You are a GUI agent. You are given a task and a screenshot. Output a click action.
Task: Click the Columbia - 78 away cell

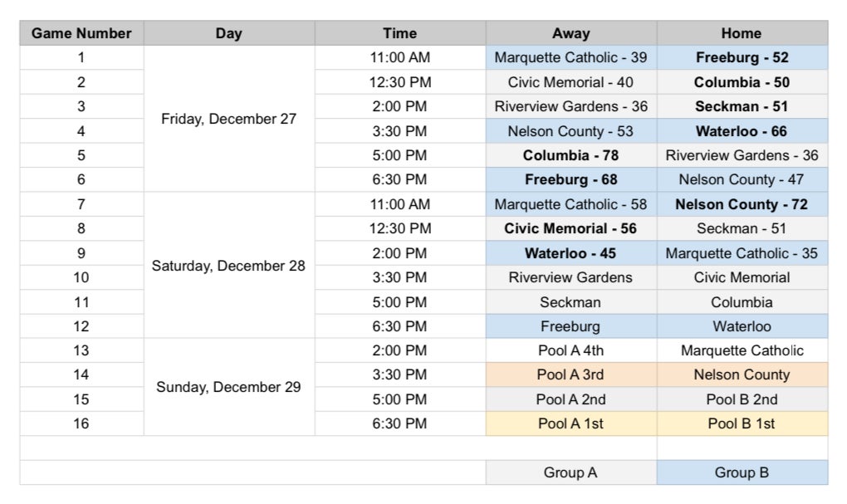point(570,155)
